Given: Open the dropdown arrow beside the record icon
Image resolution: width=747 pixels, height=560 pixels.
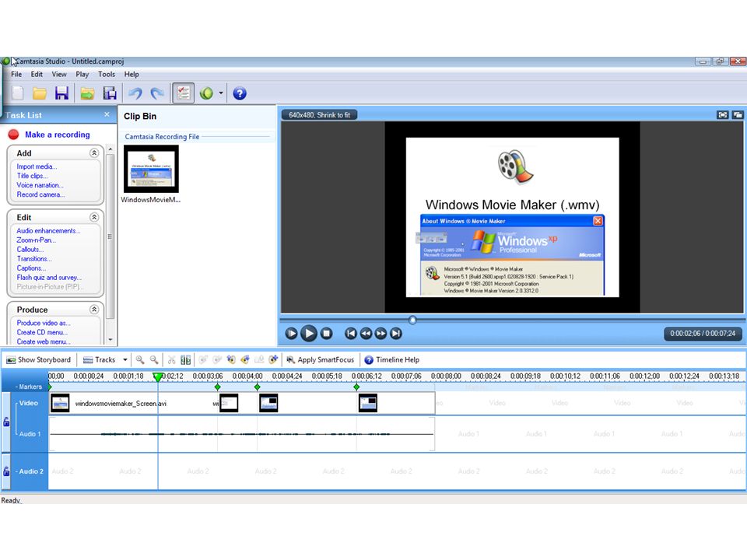Looking at the screenshot, I should (220, 93).
